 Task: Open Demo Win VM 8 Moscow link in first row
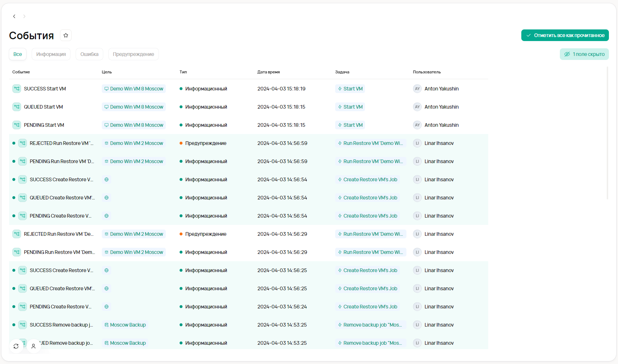pos(134,89)
